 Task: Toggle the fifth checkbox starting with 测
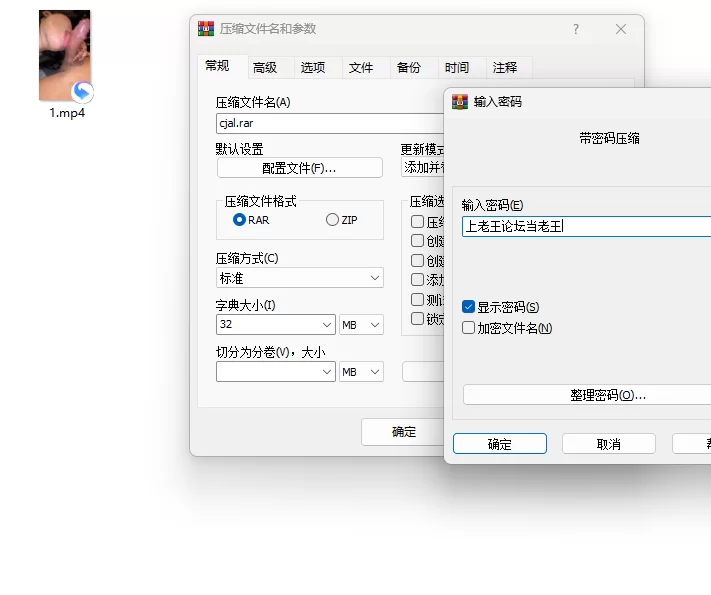[417, 299]
